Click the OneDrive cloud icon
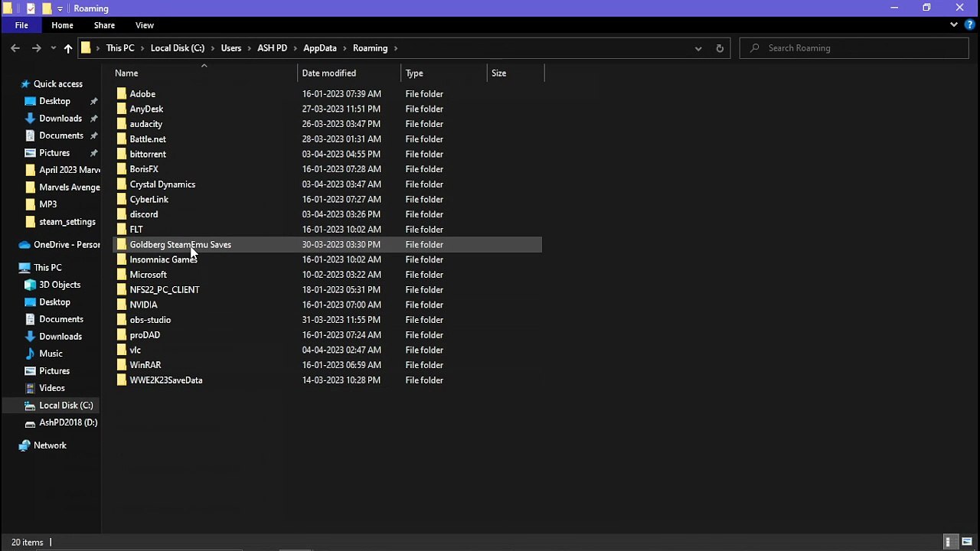Image resolution: width=980 pixels, height=551 pixels. point(24,245)
